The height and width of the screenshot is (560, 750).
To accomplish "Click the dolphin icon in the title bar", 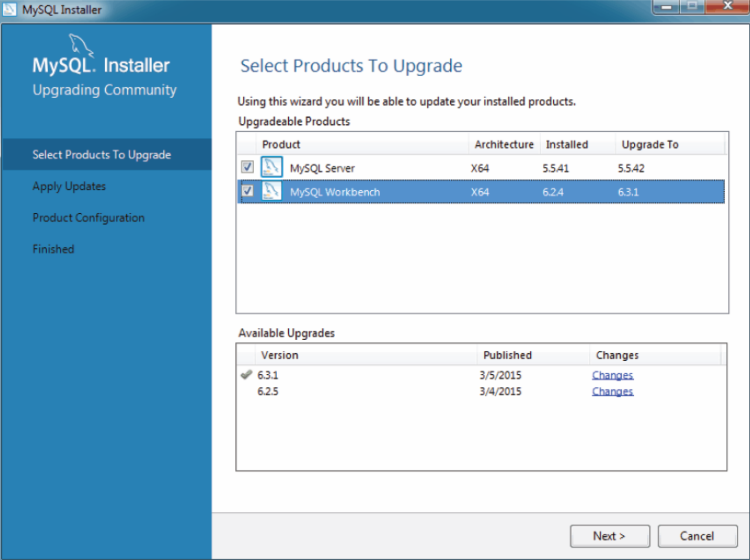I will pos(9,9).
